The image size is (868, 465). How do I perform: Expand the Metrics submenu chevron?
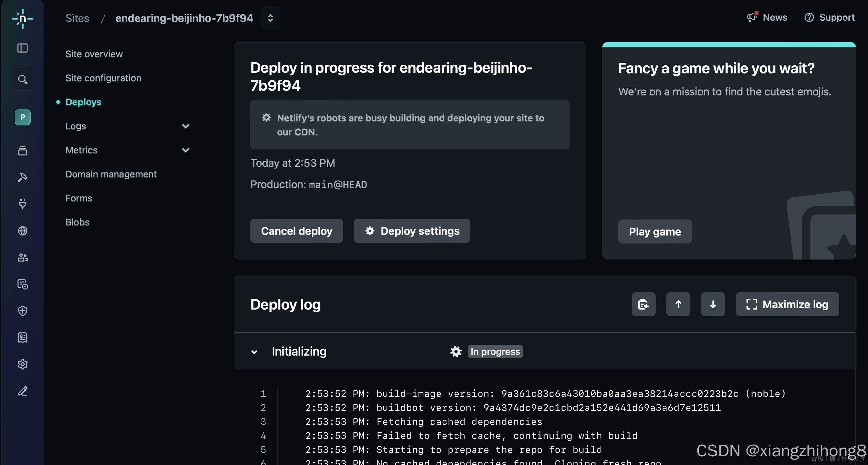[185, 150]
